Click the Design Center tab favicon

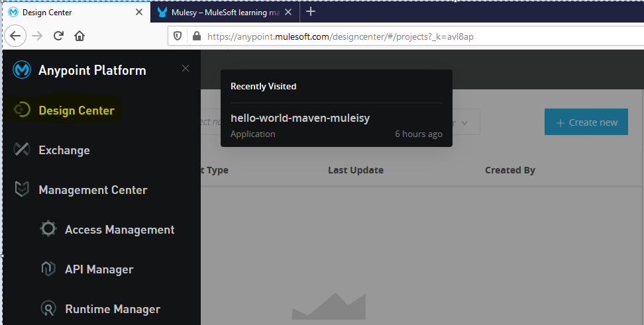pos(13,13)
